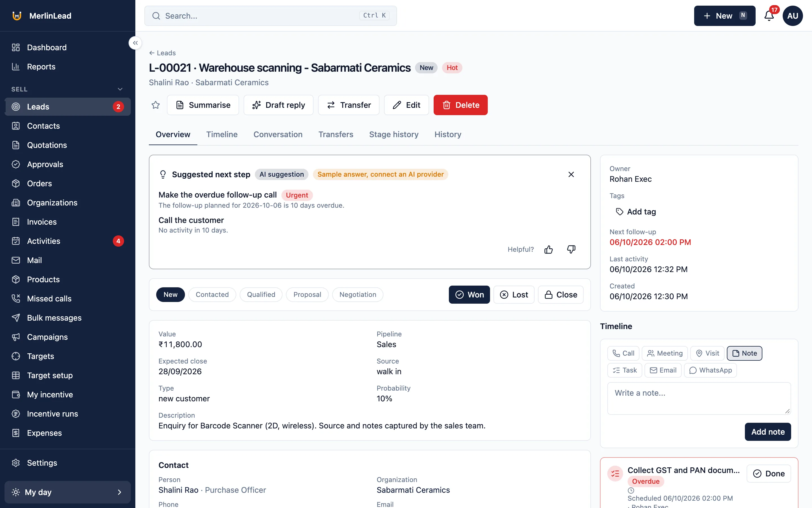The height and width of the screenshot is (508, 812).
Task: Click the Summarise button
Action: click(x=203, y=105)
